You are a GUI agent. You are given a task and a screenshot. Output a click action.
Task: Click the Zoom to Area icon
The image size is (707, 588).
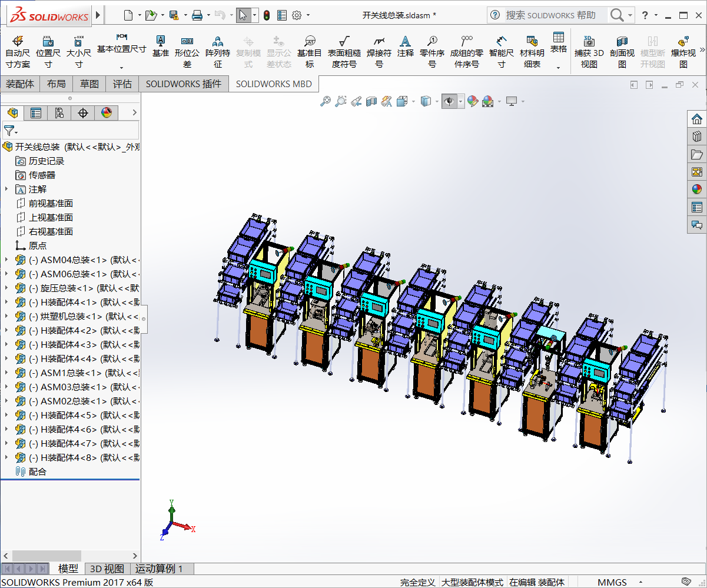[x=341, y=101]
